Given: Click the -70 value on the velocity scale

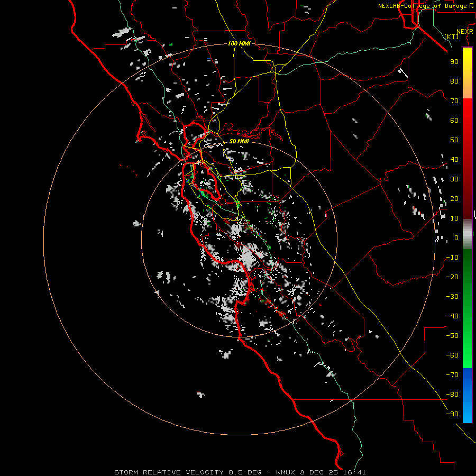Looking at the screenshot, I should (452, 375).
